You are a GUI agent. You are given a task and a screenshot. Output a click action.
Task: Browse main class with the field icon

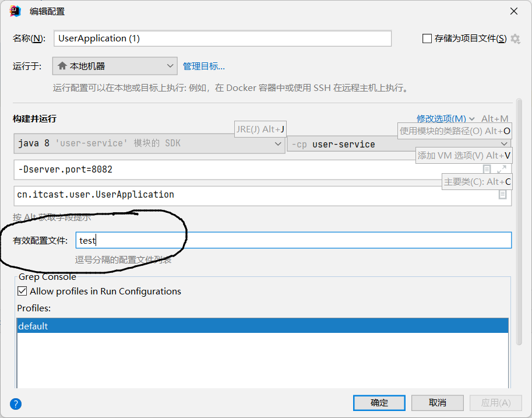[502, 195]
